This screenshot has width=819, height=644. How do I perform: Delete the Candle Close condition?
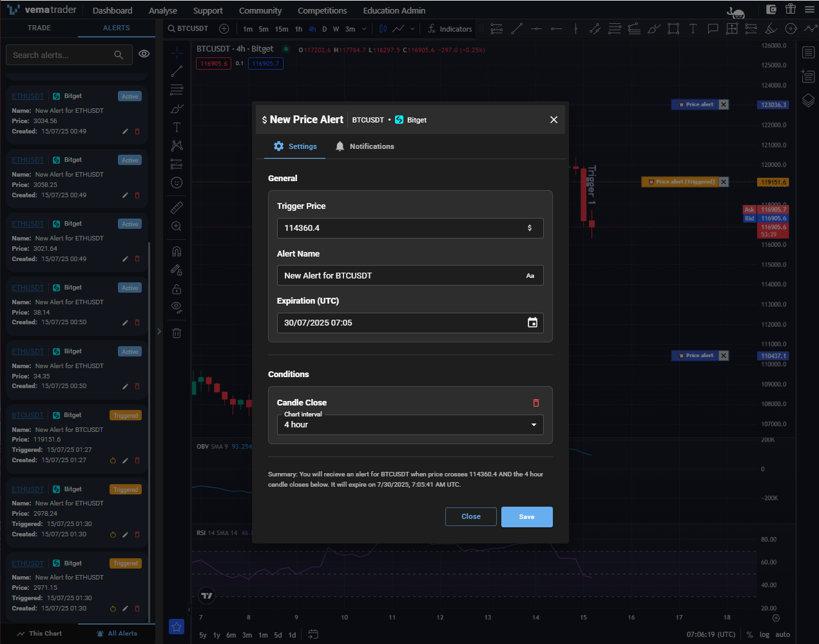pyautogui.click(x=536, y=403)
